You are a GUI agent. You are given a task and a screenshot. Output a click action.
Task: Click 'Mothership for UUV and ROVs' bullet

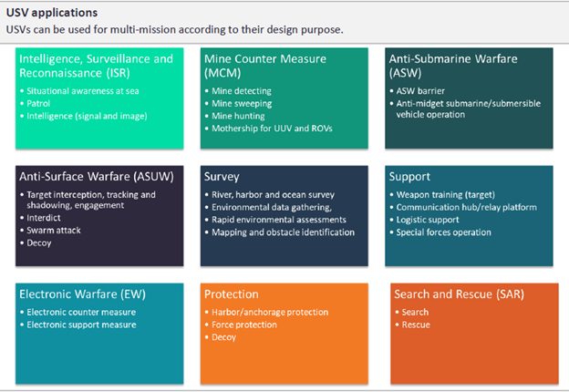[272, 129]
